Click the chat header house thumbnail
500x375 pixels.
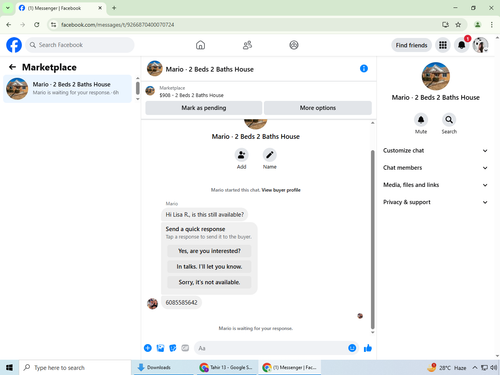155,68
